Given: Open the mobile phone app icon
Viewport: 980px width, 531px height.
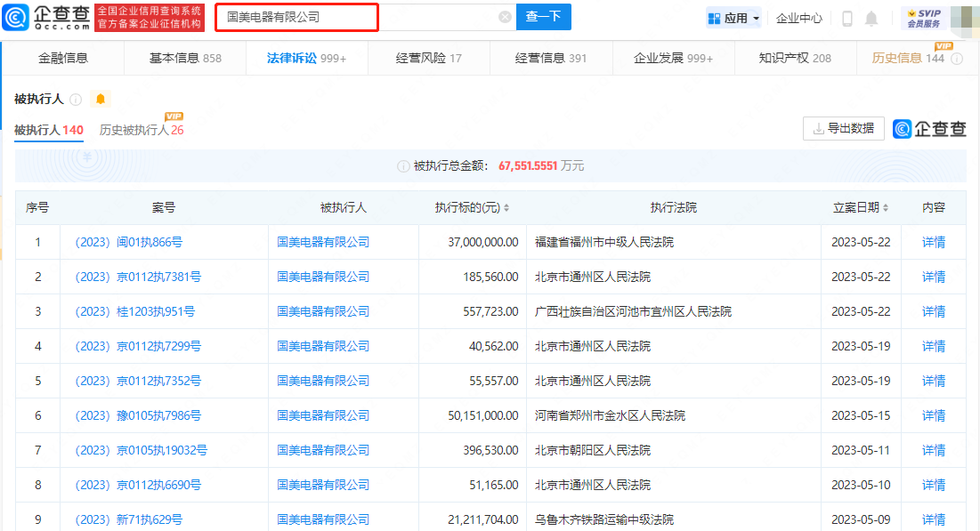Looking at the screenshot, I should [x=847, y=19].
